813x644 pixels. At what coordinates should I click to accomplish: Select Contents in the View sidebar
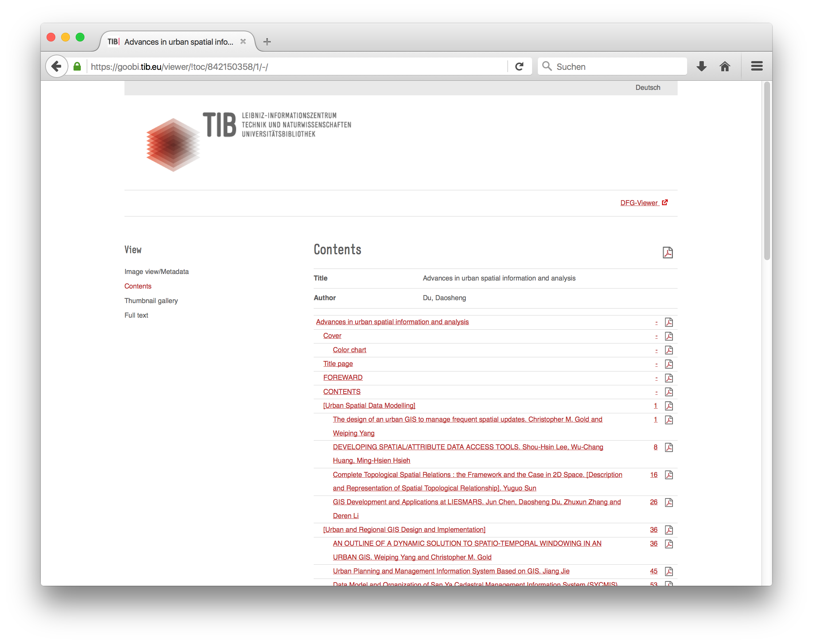click(138, 286)
